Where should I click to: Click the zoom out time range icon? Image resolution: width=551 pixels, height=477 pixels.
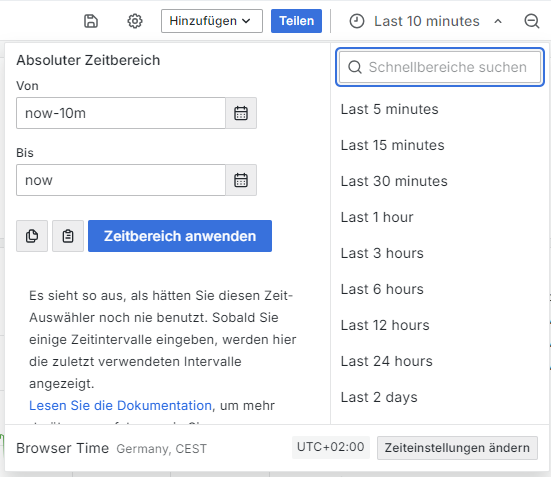coord(532,21)
